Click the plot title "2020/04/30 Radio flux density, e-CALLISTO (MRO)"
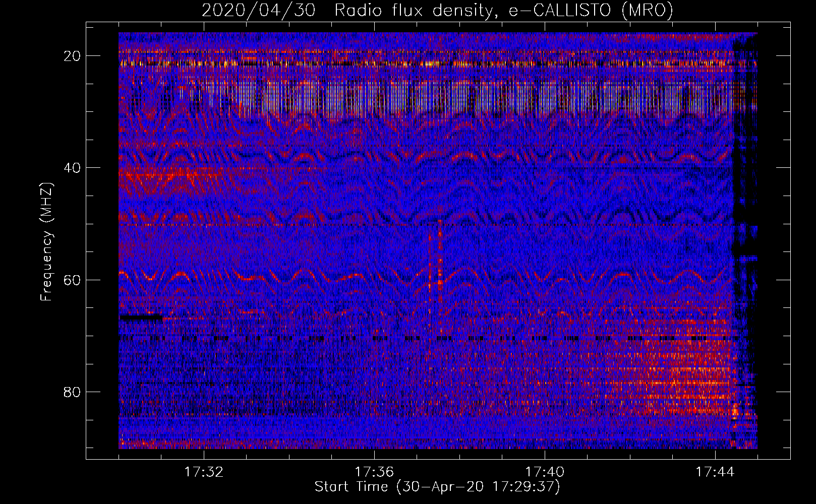 click(x=437, y=10)
